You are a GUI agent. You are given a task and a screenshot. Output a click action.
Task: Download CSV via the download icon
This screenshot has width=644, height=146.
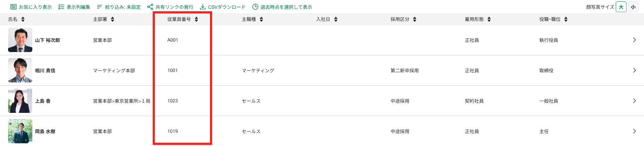203,7
